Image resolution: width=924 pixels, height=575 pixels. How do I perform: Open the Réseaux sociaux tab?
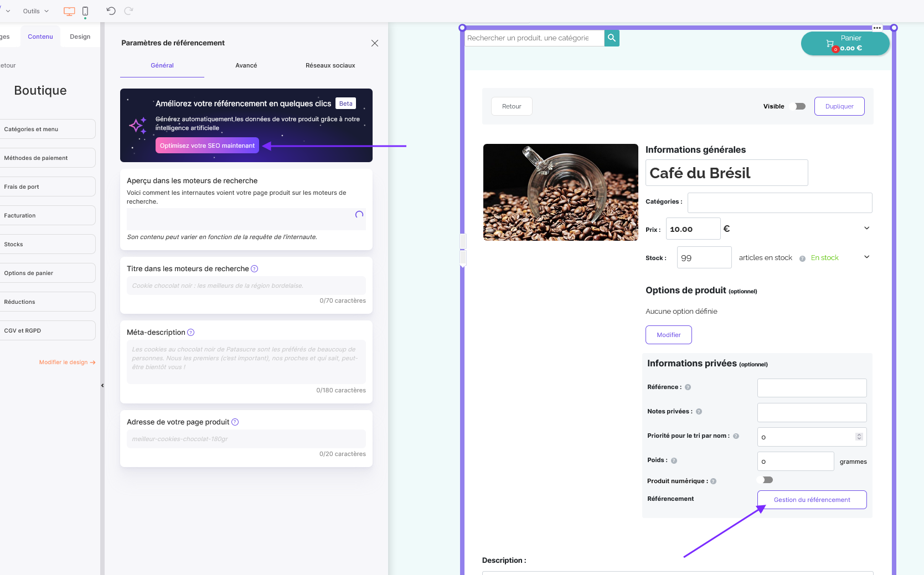coord(331,65)
